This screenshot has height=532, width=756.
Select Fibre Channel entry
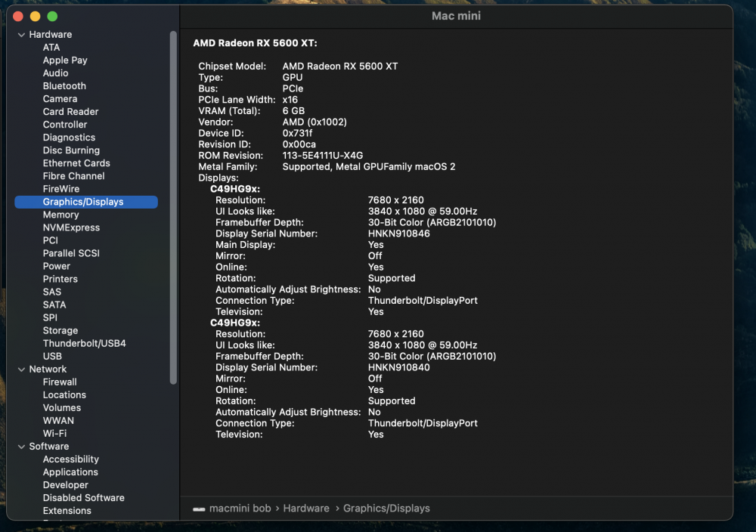[x=73, y=176]
